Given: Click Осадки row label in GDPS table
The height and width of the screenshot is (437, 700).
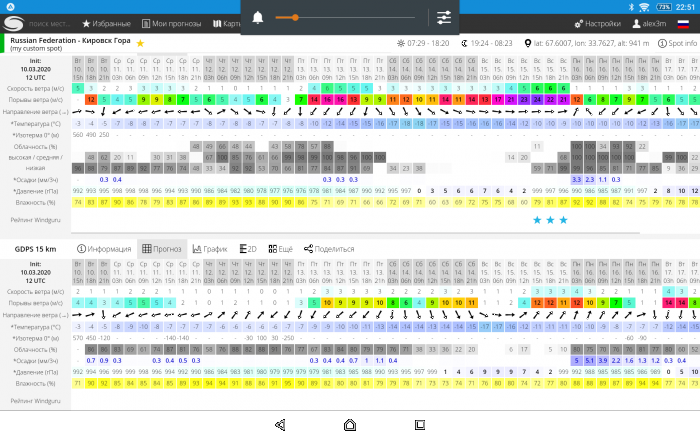Looking at the screenshot, I should tap(35, 361).
